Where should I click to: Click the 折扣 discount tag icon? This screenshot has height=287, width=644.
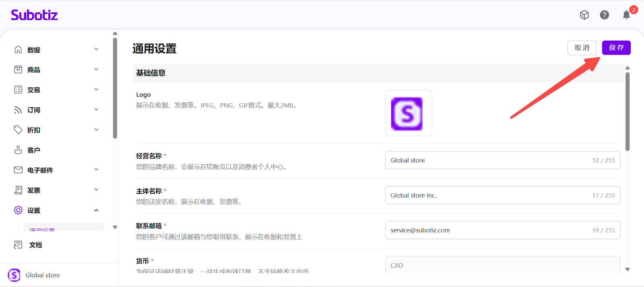pos(18,130)
